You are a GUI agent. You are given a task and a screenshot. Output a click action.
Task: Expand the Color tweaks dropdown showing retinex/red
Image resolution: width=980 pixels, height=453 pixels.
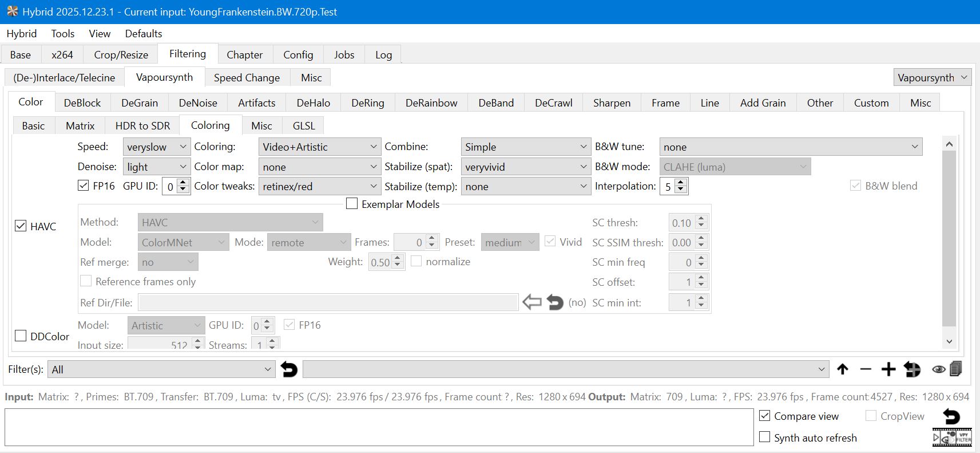click(319, 187)
